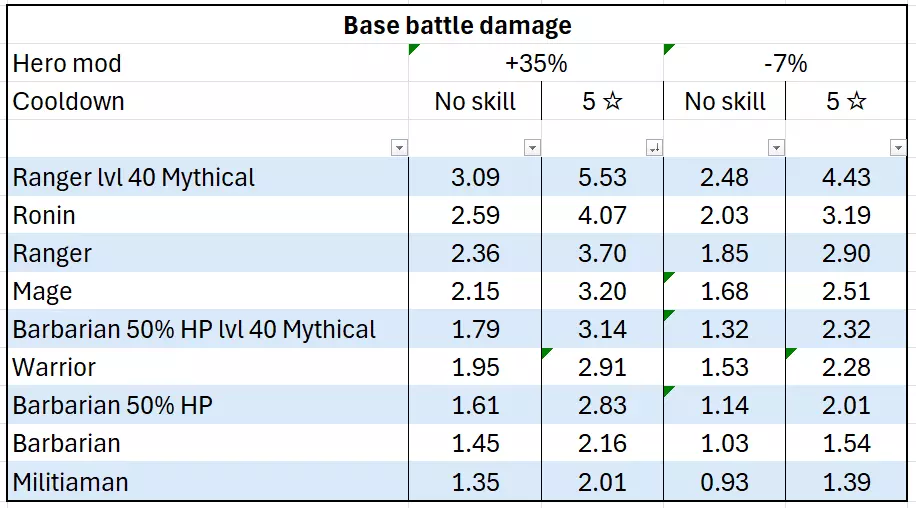Open filter dropdown under -7% No skill column
The width and height of the screenshot is (916, 508).
pos(776,148)
